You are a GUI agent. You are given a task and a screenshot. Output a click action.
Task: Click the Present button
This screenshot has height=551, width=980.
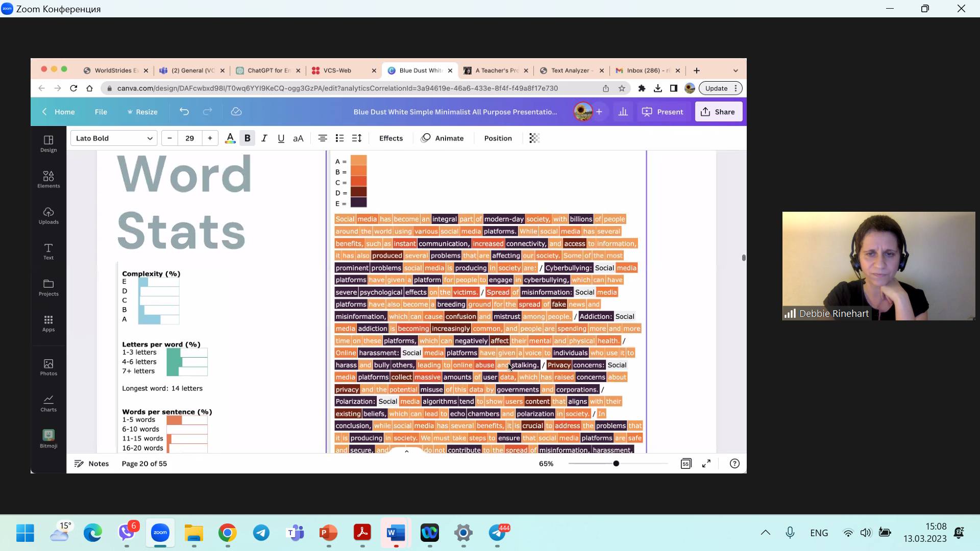663,112
